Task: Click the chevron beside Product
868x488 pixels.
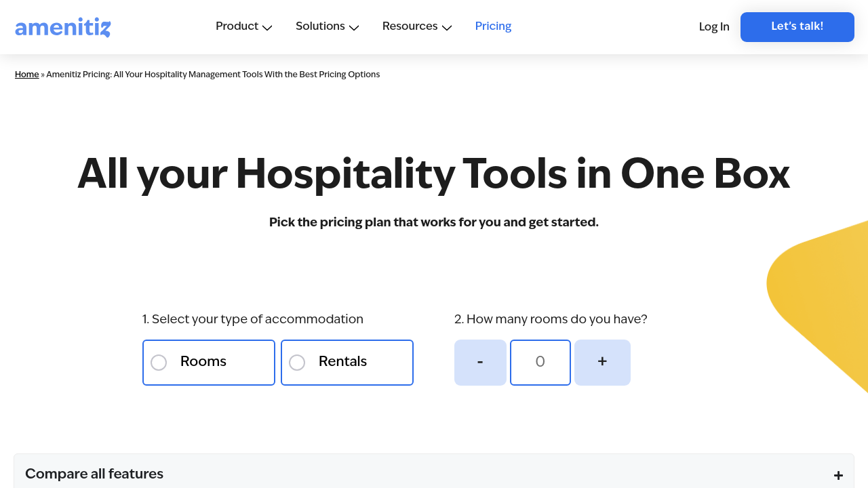Action: 267,28
